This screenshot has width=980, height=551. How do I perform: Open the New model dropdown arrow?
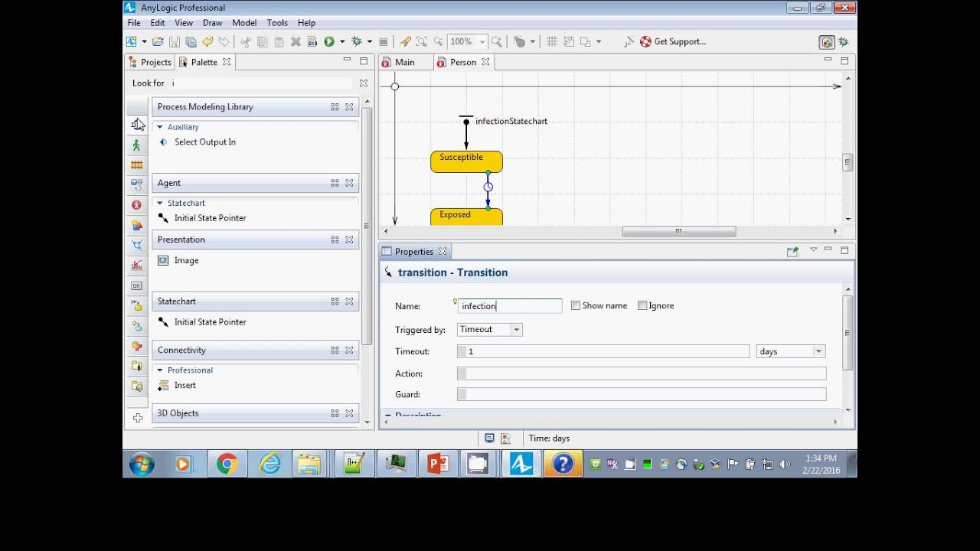click(x=144, y=41)
